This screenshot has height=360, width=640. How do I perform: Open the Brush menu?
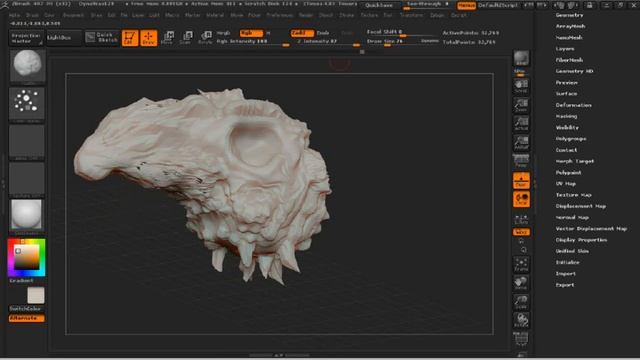coord(32,15)
